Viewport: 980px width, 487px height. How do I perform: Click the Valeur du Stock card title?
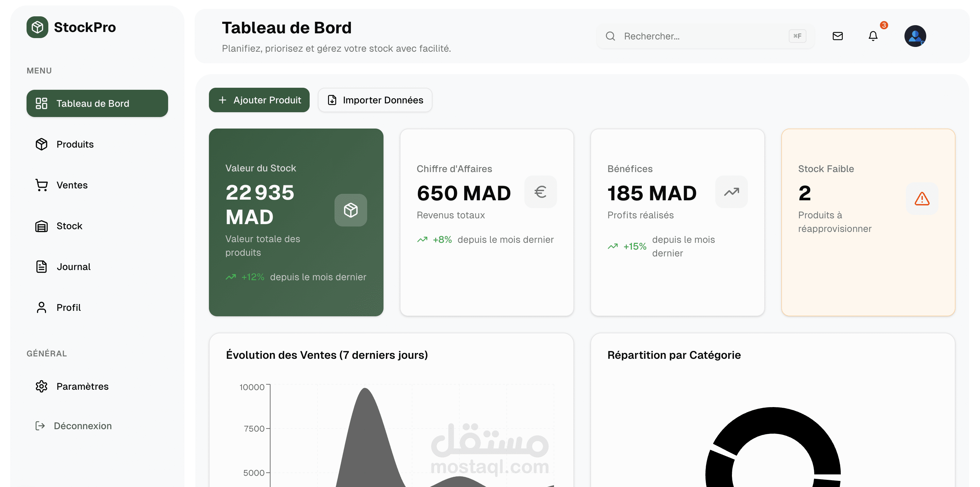pyautogui.click(x=261, y=168)
